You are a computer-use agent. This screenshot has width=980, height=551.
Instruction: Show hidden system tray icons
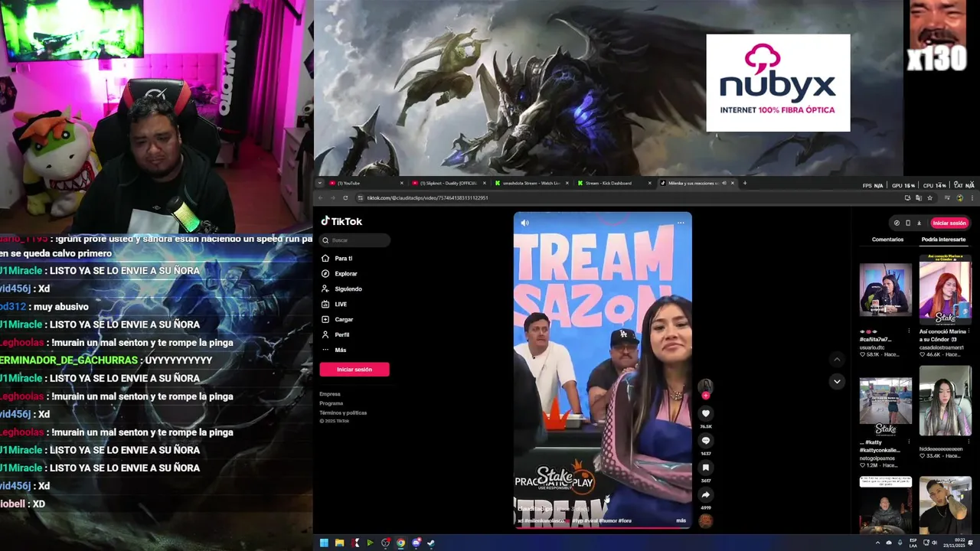(x=877, y=543)
